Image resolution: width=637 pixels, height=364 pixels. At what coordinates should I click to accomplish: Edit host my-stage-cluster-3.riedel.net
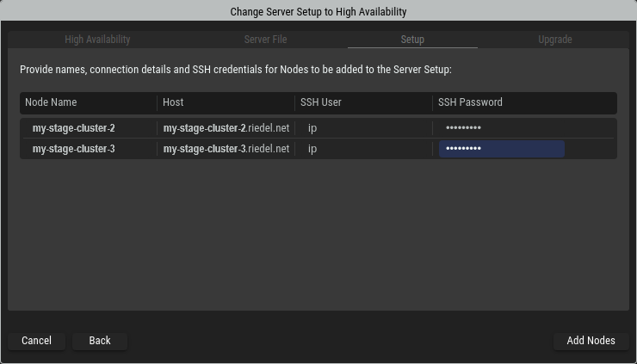[x=226, y=149]
